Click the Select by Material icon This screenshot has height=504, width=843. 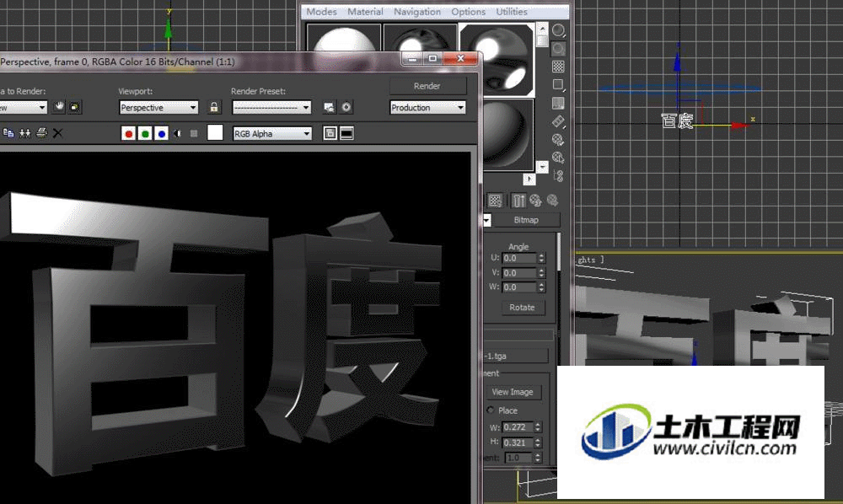[559, 158]
